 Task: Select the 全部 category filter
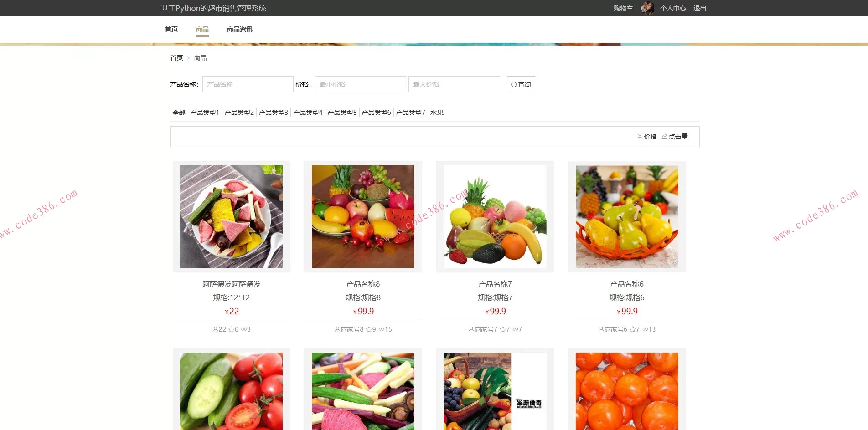(x=179, y=112)
